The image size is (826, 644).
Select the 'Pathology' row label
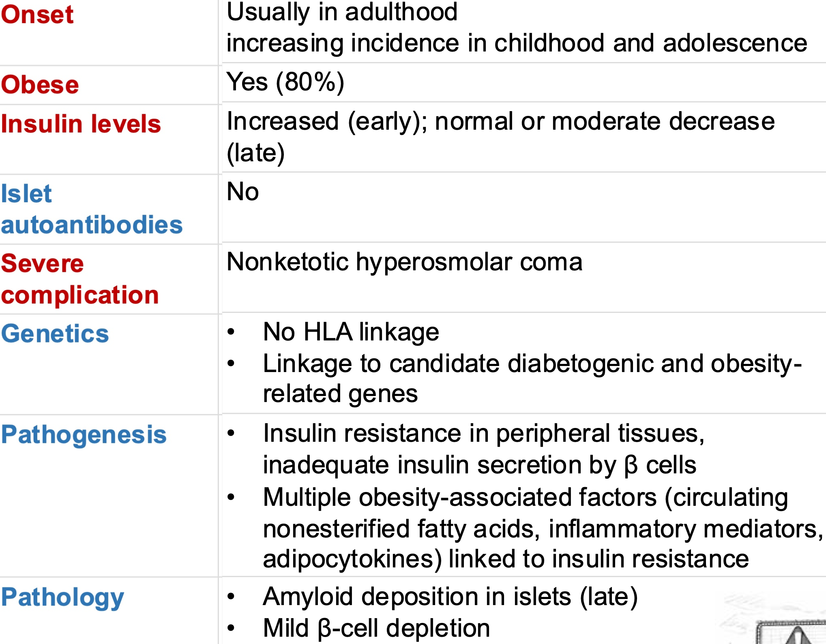62,597
